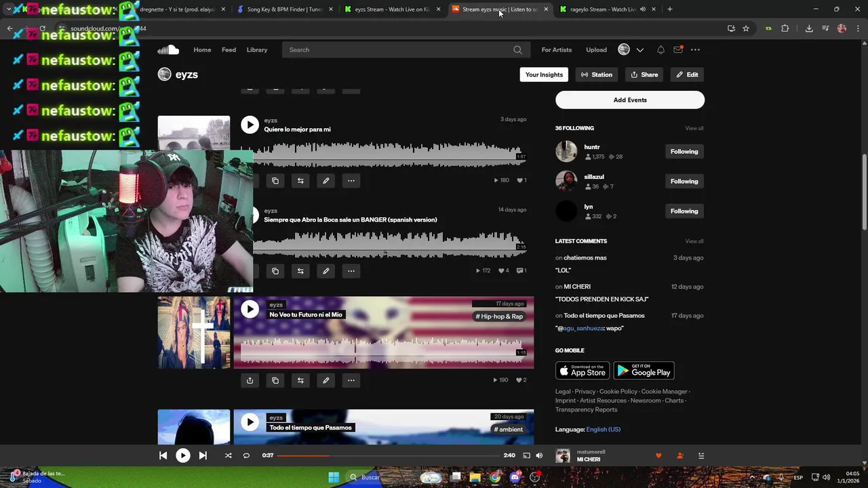Image resolution: width=868 pixels, height=488 pixels.
Task: Download on the App Store badge
Action: click(x=583, y=370)
